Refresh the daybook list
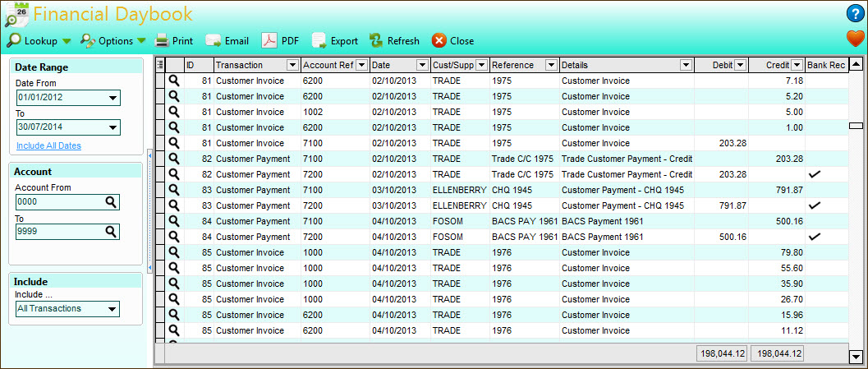This screenshot has height=369, width=868. 394,40
